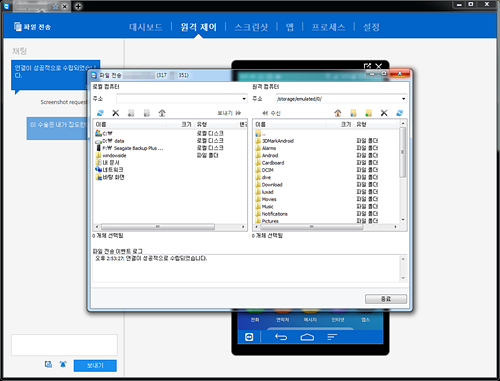Refresh the local computer file list

100,113
